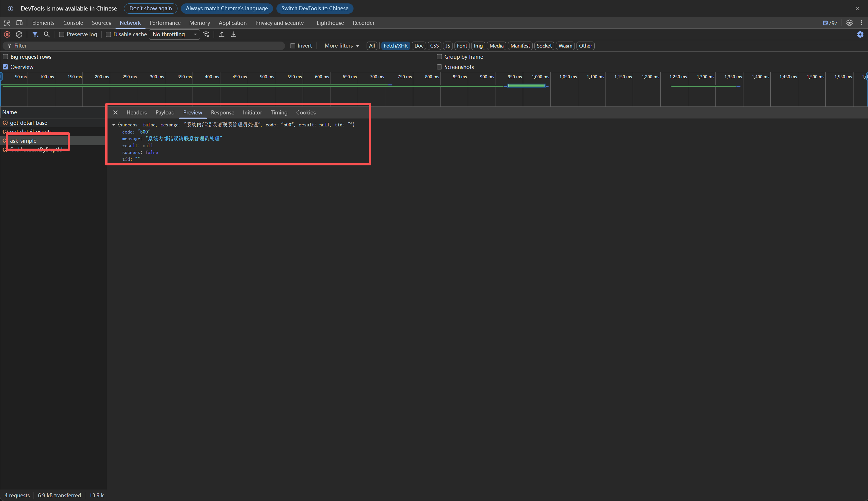Click the import HAR upload icon
Screen dimensions: 868x501
coord(222,34)
